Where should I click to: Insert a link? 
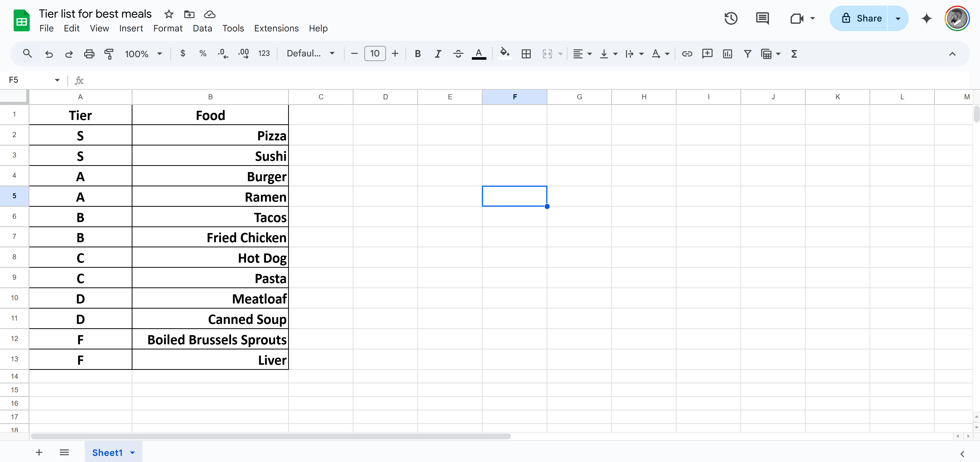[687, 54]
